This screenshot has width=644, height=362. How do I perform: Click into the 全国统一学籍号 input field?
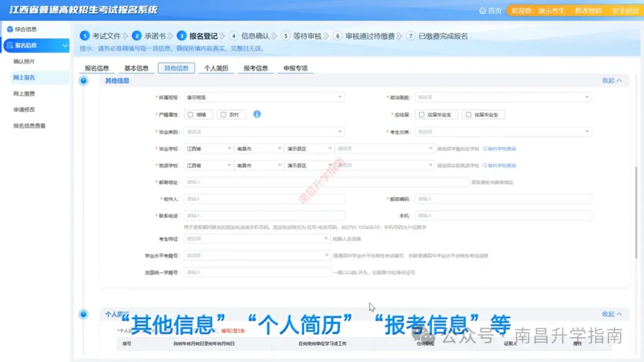point(257,273)
